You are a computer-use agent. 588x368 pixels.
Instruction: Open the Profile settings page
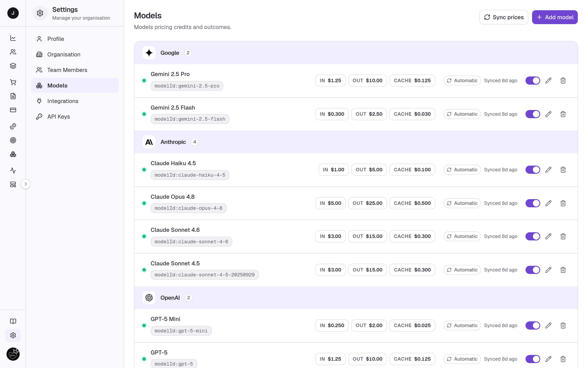pos(75,39)
